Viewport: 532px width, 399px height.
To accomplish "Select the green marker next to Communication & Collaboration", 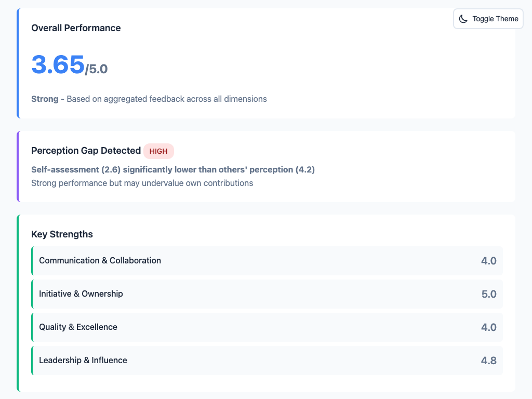I will tap(33, 261).
